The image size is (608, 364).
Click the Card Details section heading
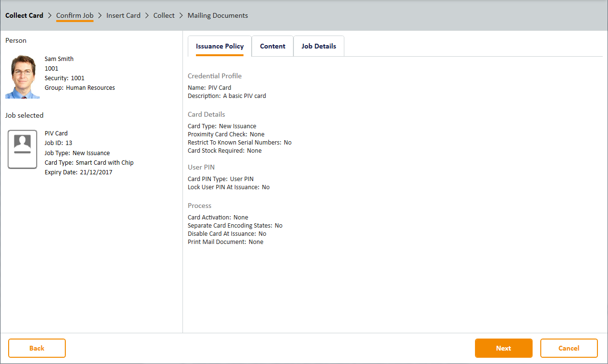207,114
